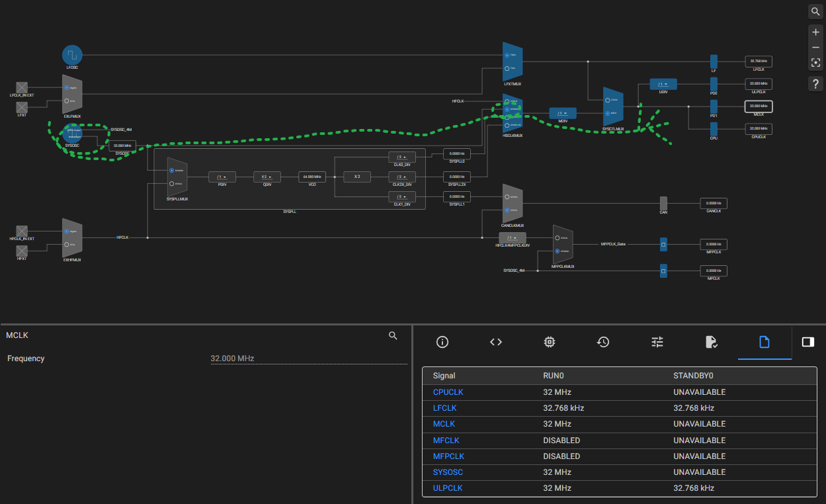Select the upper input of SYSCTLMUX

(x=608, y=100)
